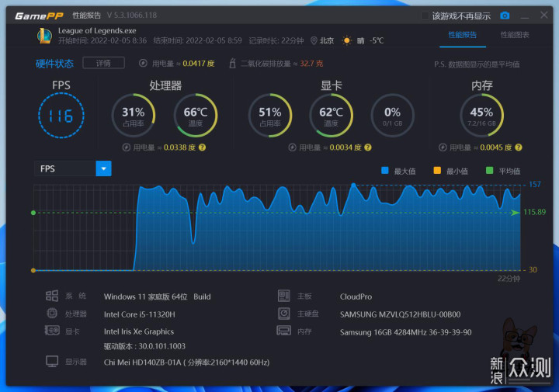Screen dimensions: 559x392
Task: Click the CPU 31% usage gauge
Action: [134, 116]
